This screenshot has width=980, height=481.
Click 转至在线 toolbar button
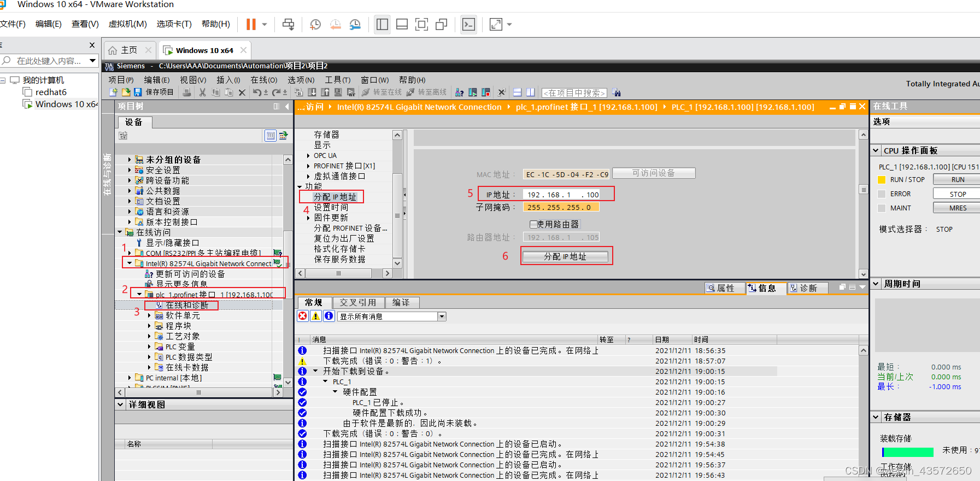click(382, 92)
